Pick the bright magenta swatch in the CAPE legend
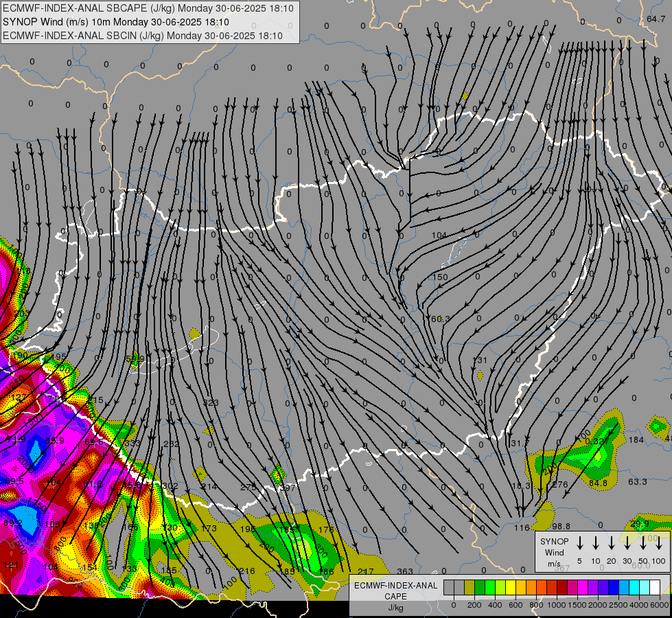Image resolution: width=672 pixels, height=618 pixels. tap(583, 587)
